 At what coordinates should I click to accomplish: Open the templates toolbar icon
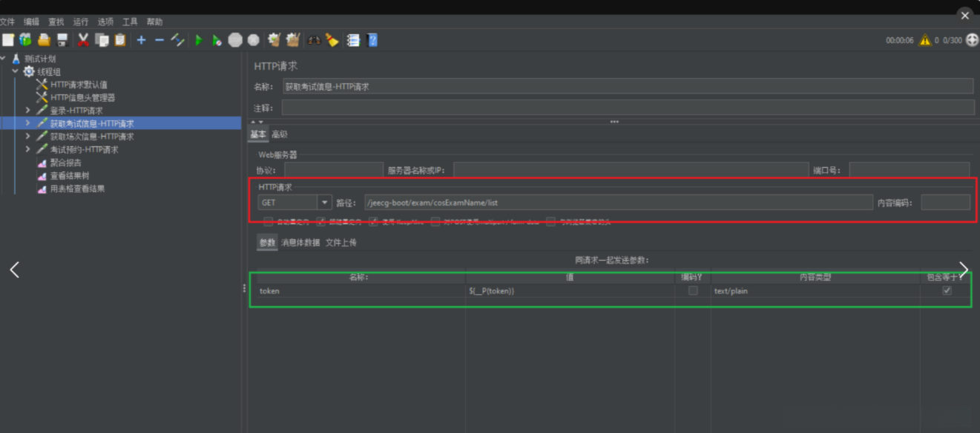(26, 40)
